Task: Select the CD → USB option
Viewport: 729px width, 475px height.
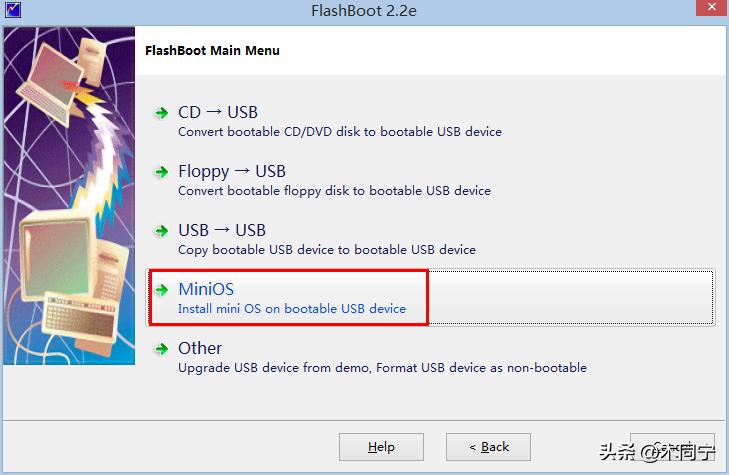Action: point(218,112)
